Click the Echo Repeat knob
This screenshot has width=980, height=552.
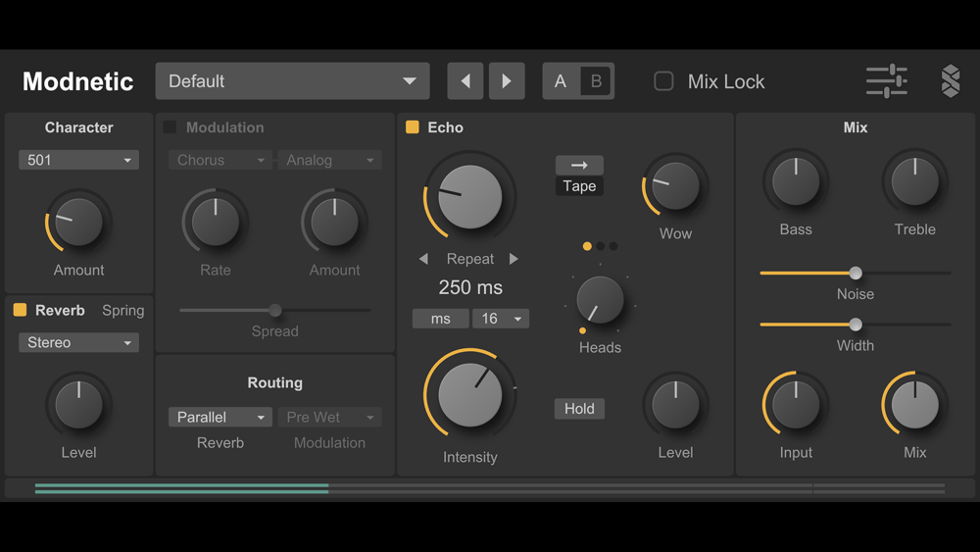470,197
